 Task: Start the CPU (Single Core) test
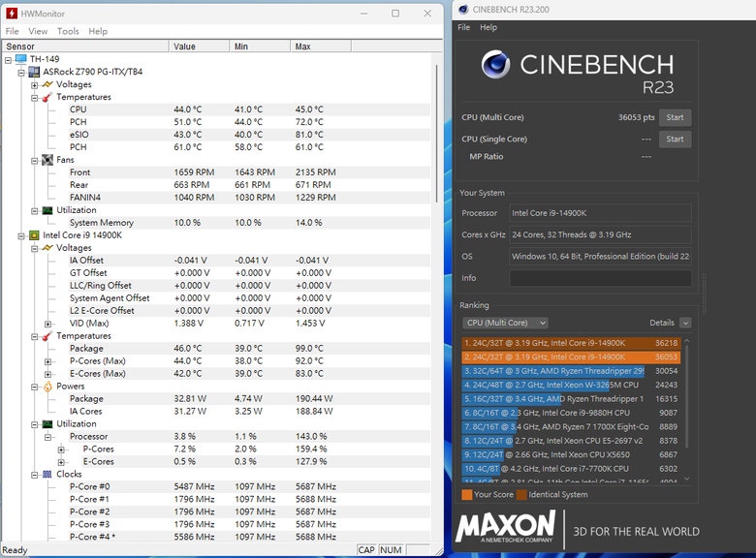(675, 139)
